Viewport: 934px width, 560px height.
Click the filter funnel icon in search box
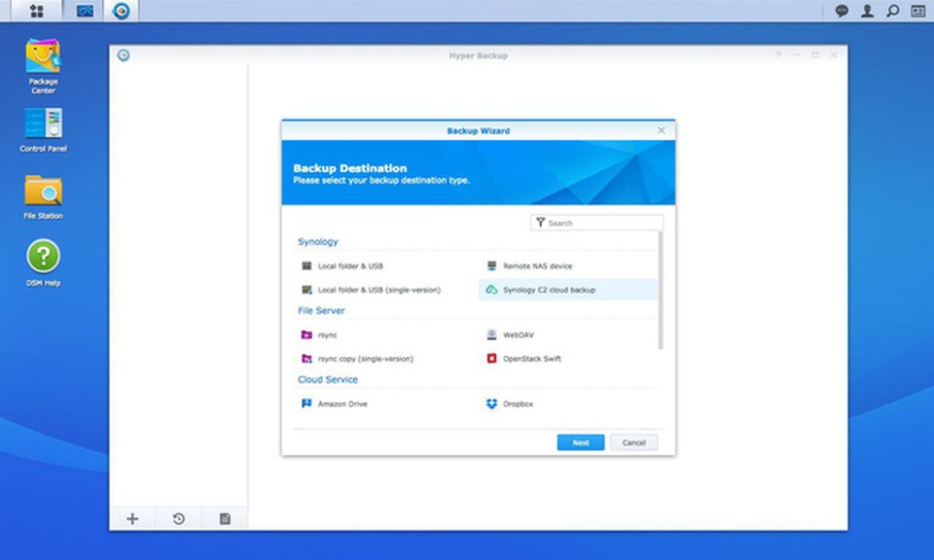tap(540, 223)
